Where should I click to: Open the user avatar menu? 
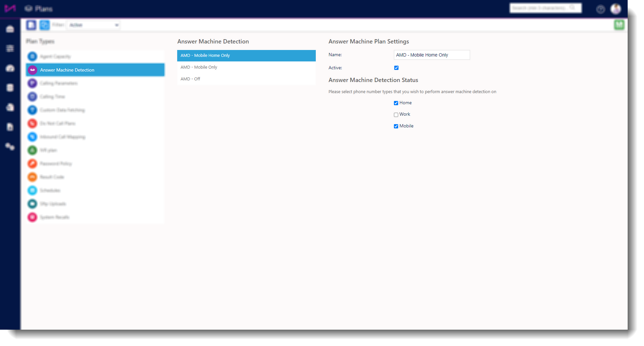616,9
